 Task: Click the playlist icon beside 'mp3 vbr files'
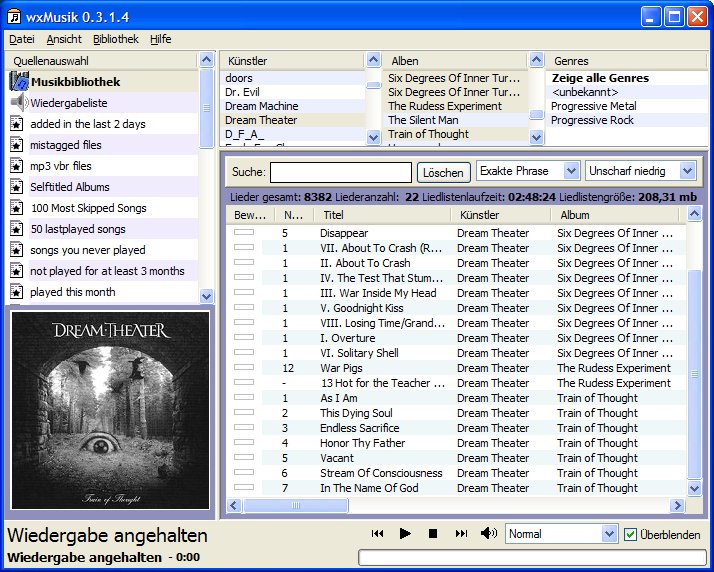tap(16, 166)
